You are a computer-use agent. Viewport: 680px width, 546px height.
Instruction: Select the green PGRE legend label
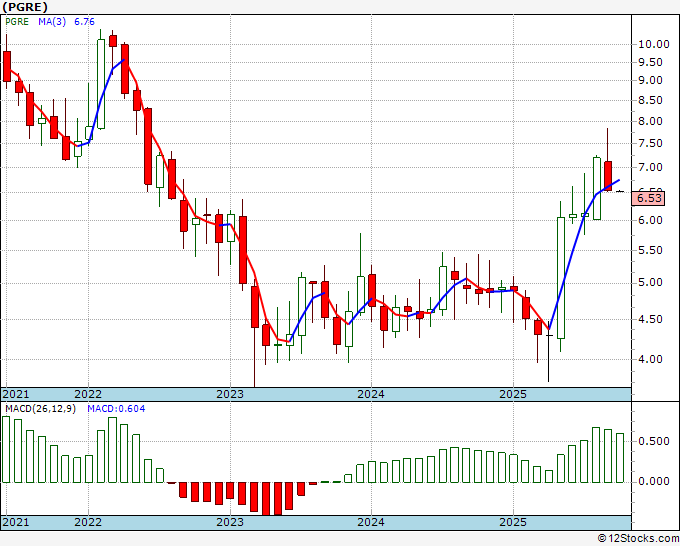[x=17, y=22]
